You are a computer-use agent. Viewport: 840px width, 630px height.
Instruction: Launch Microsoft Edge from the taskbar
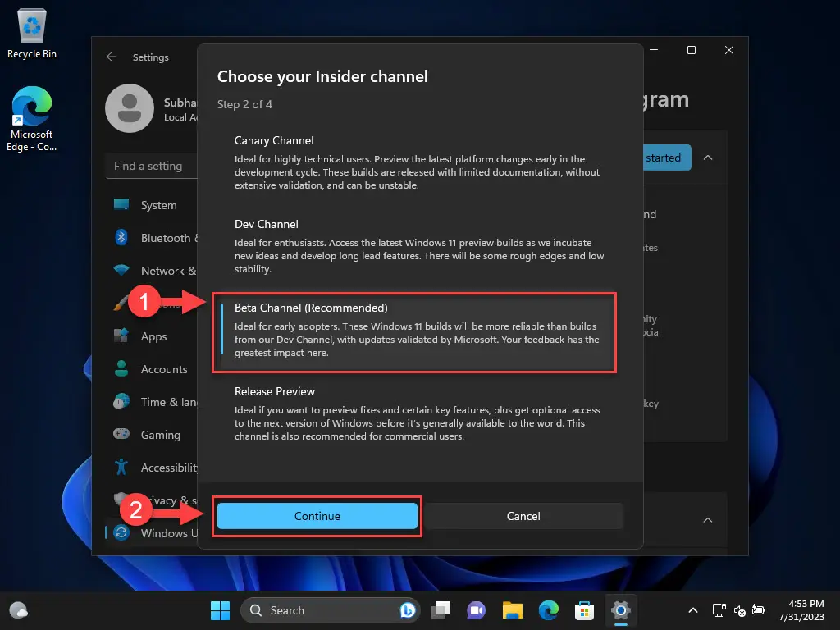pos(549,610)
